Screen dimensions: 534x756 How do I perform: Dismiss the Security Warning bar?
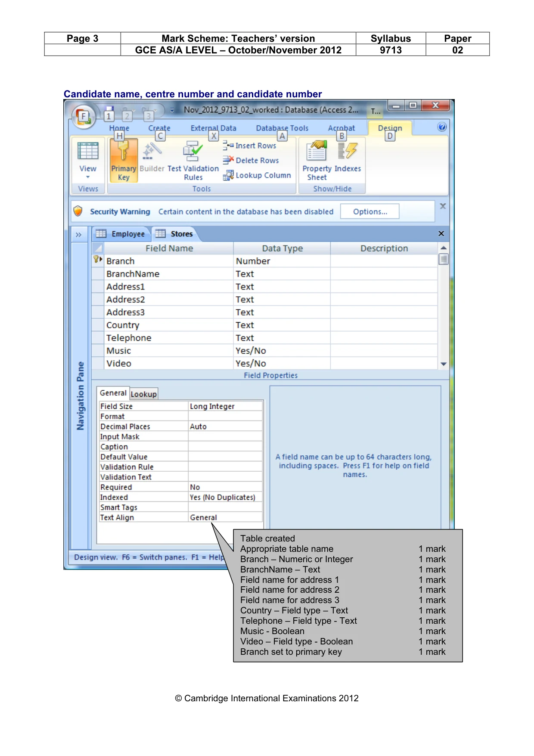(443, 206)
